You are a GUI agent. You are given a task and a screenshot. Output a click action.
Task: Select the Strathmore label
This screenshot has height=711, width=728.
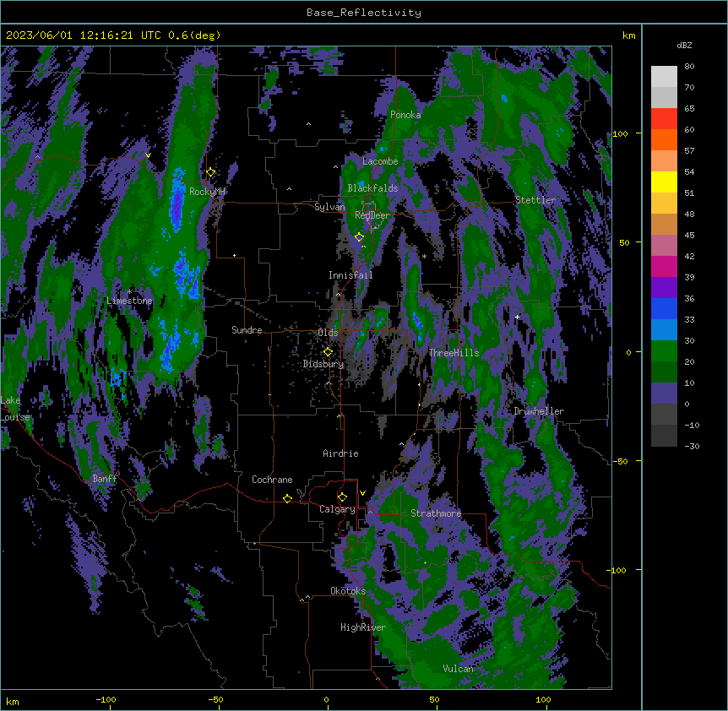tap(436, 513)
